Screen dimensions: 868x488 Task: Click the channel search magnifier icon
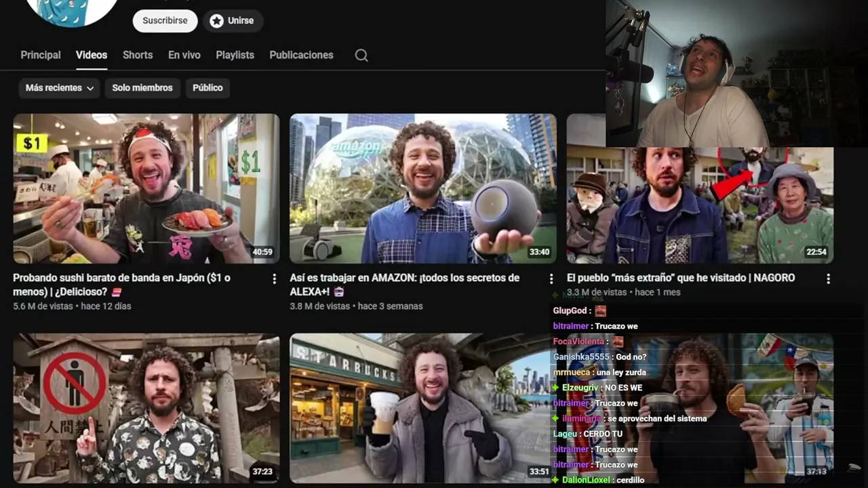(x=361, y=56)
